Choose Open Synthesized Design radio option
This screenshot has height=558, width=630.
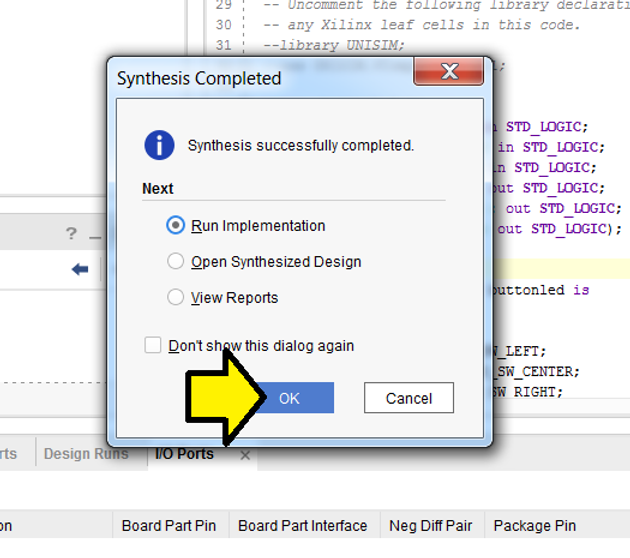point(176,262)
